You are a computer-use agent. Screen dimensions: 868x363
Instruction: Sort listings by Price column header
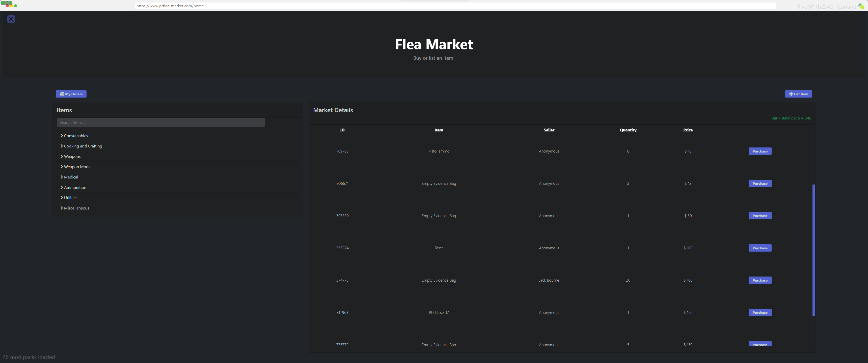(688, 130)
